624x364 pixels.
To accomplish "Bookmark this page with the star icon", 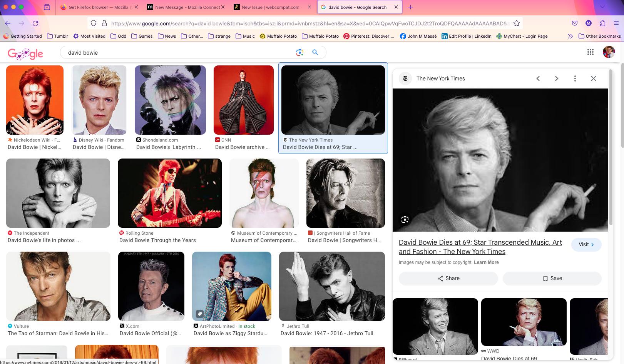I will (x=517, y=23).
